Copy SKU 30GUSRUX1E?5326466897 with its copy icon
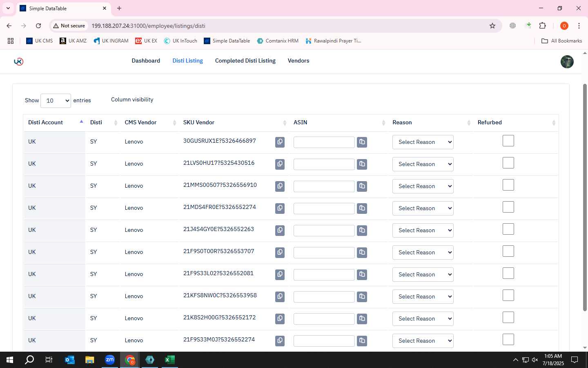 point(280,142)
